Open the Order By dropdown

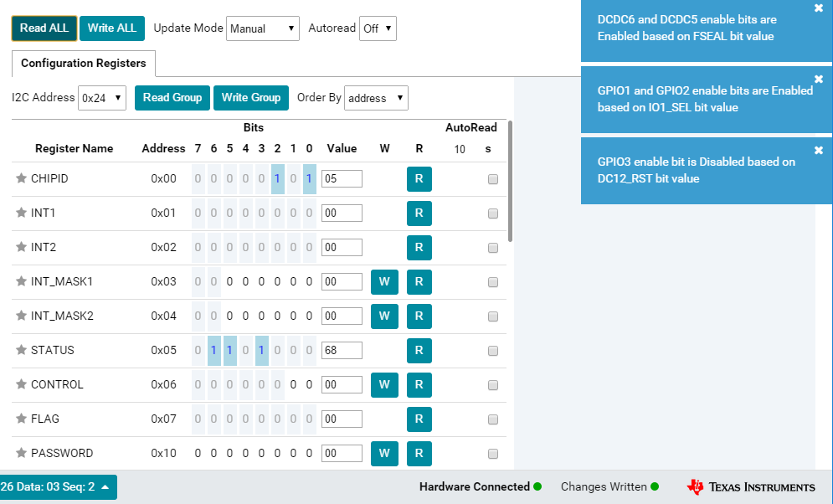click(x=376, y=98)
